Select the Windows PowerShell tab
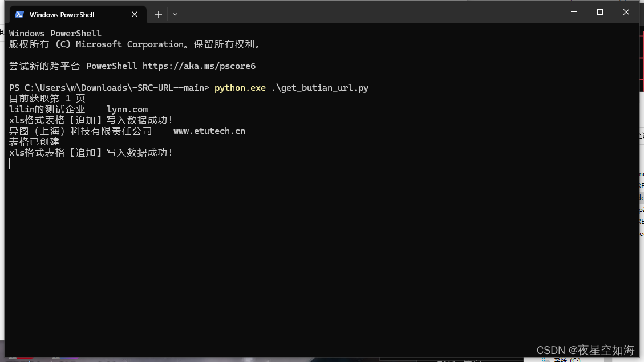The image size is (644, 362). pyautogui.click(x=78, y=15)
